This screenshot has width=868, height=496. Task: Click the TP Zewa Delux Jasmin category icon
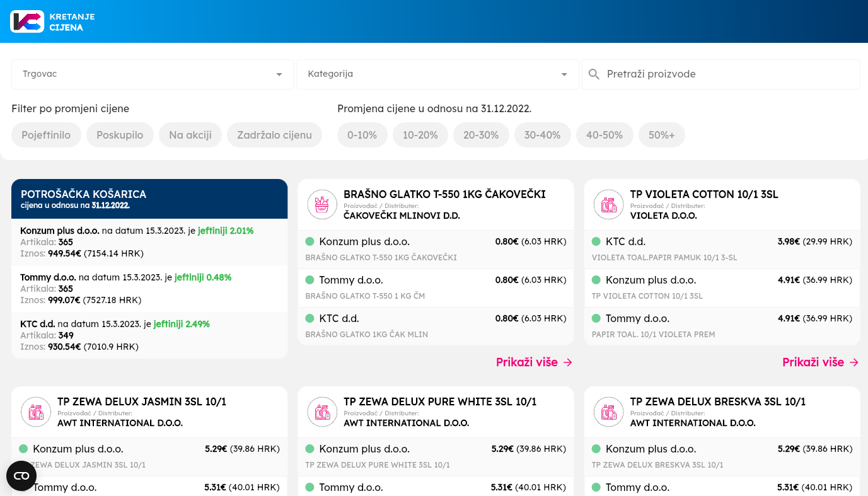(36, 412)
